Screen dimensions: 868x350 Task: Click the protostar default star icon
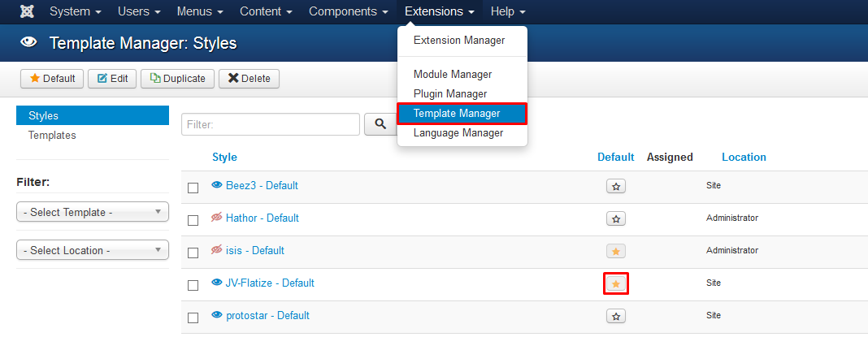615,316
